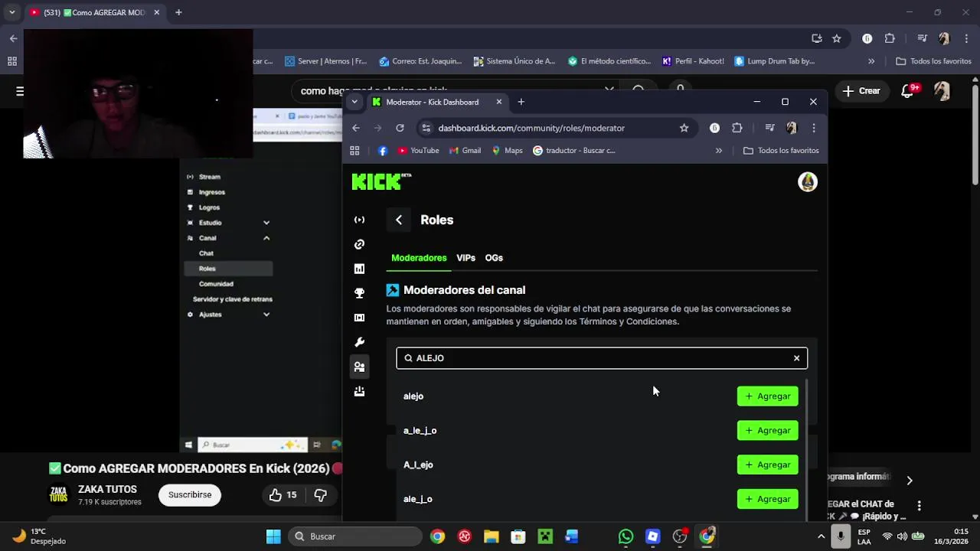Screen dimensions: 980x551
Task: Open YouTube notifications bell
Action: [909, 90]
